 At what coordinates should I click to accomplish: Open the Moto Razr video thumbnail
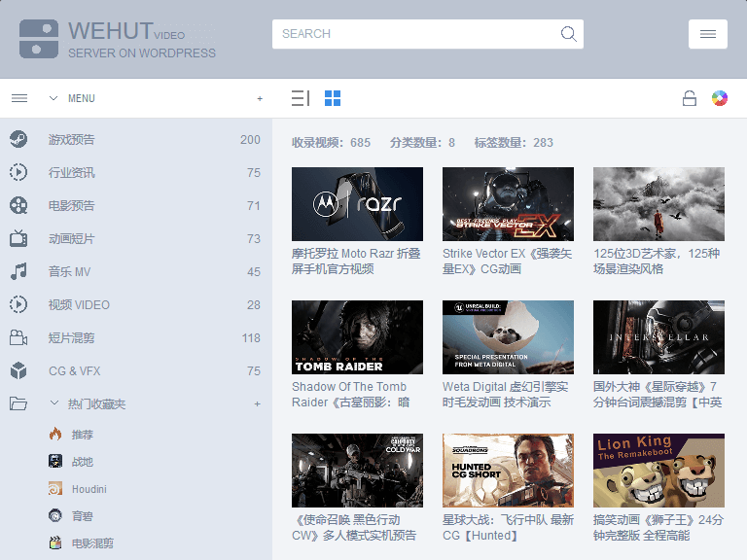pos(357,204)
